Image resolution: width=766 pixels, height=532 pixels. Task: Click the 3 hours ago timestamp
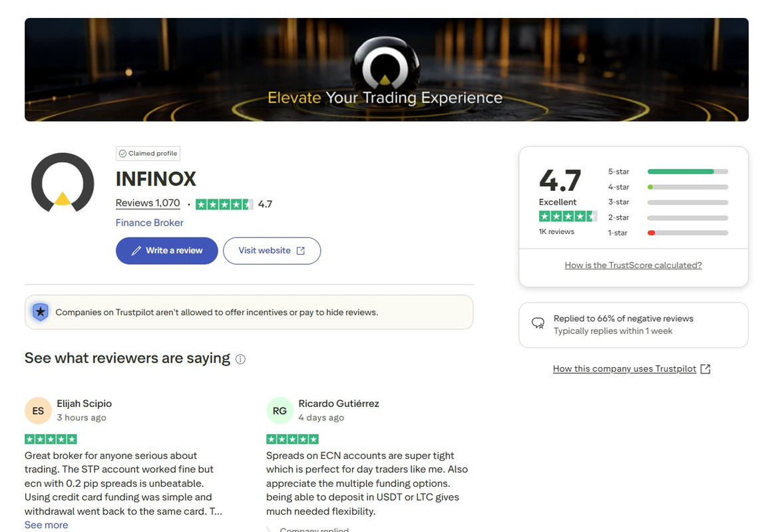click(81, 418)
